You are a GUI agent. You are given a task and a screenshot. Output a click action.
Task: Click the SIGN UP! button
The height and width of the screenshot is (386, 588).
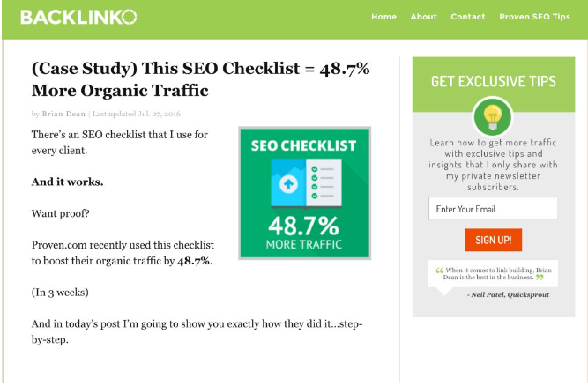(x=493, y=240)
